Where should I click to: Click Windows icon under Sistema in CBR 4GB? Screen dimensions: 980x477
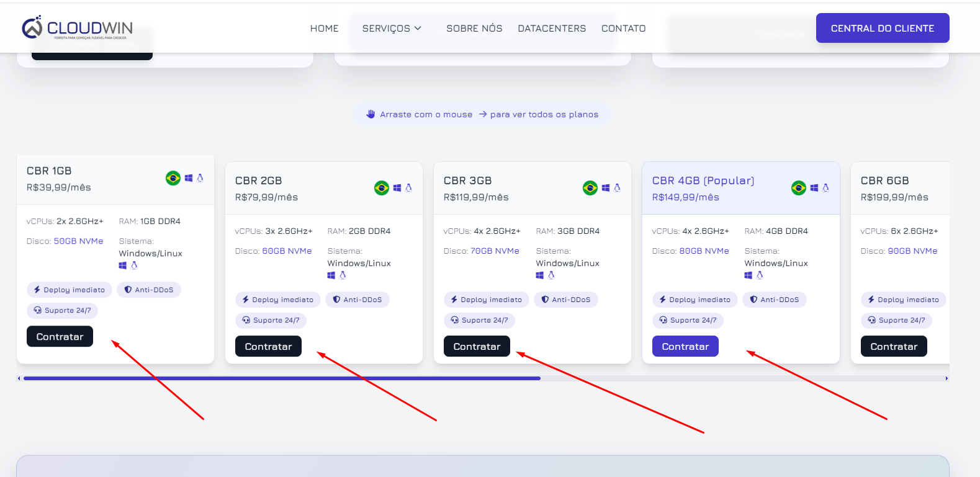point(748,275)
